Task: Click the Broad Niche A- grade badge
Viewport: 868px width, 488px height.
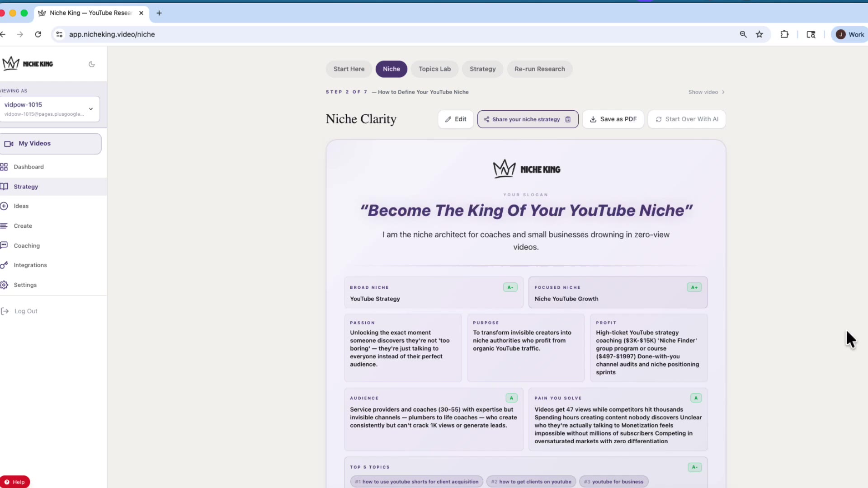Action: (x=510, y=287)
